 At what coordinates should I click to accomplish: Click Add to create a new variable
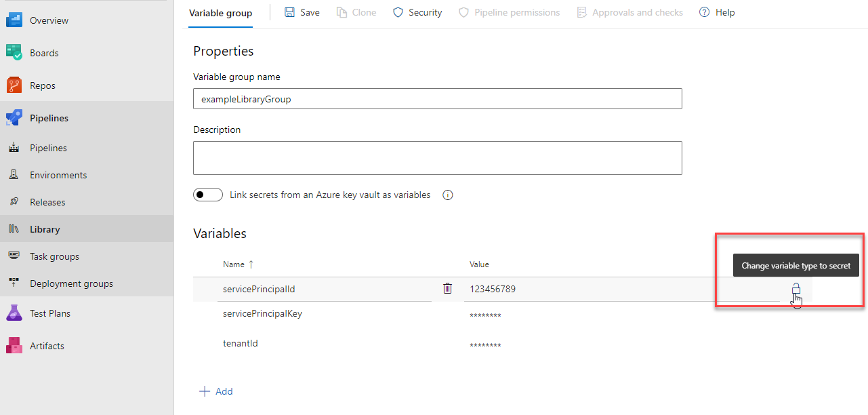coord(216,391)
